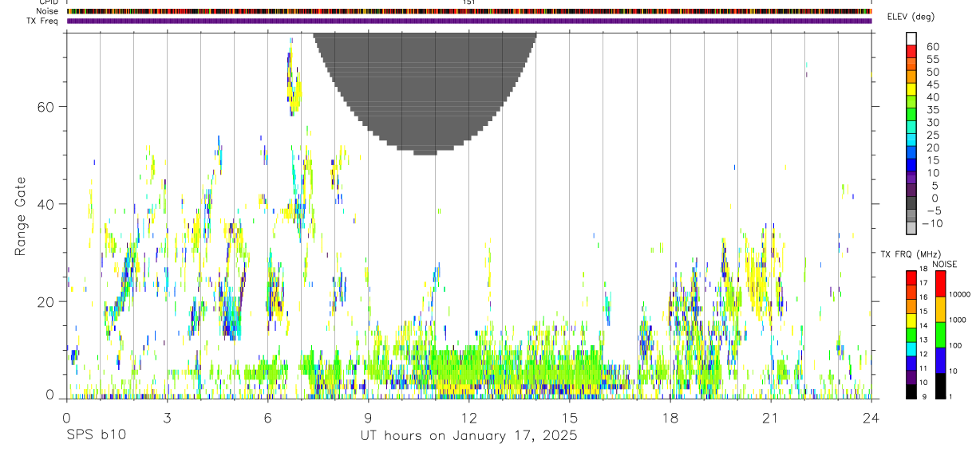
Task: Click the yellow segment of the ELEV colorbar
Action: (x=911, y=89)
